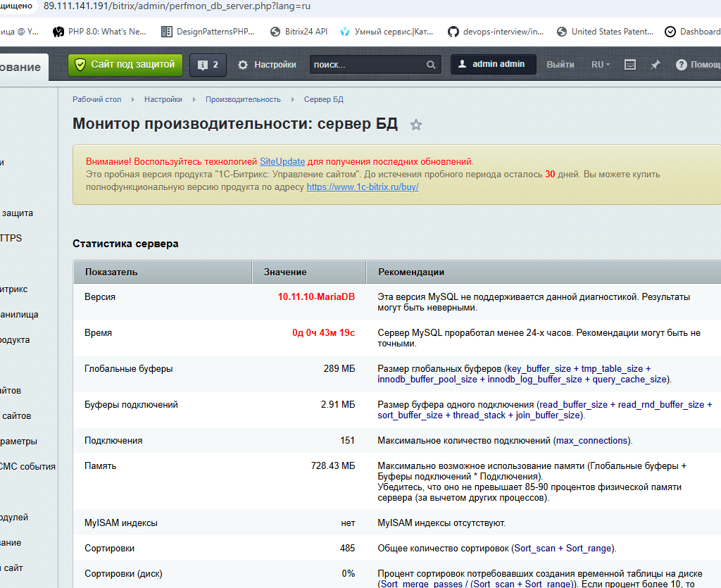
Task: Select the 151 connections value
Action: pyautogui.click(x=348, y=440)
